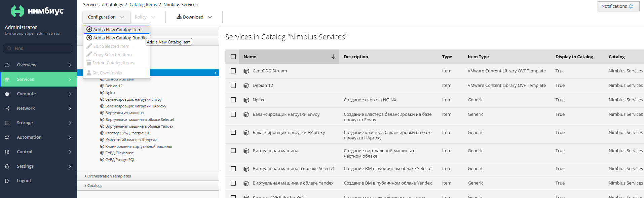The image size is (644, 198).
Task: Click the Network icon in sidebar
Action: click(x=7, y=108)
